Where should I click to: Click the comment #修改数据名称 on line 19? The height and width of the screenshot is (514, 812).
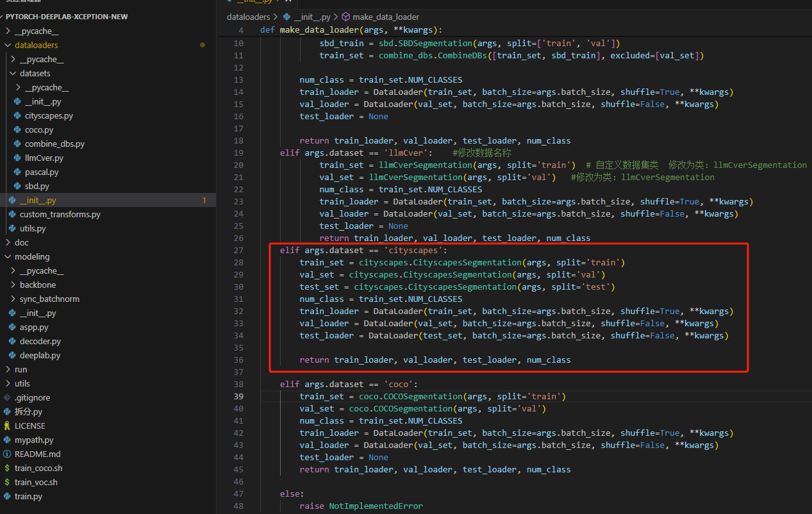pos(482,153)
